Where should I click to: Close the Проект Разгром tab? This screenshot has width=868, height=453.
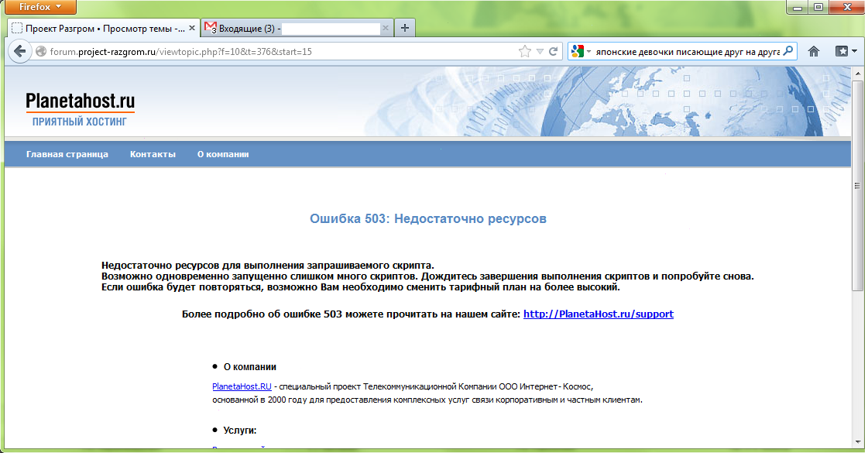point(191,28)
